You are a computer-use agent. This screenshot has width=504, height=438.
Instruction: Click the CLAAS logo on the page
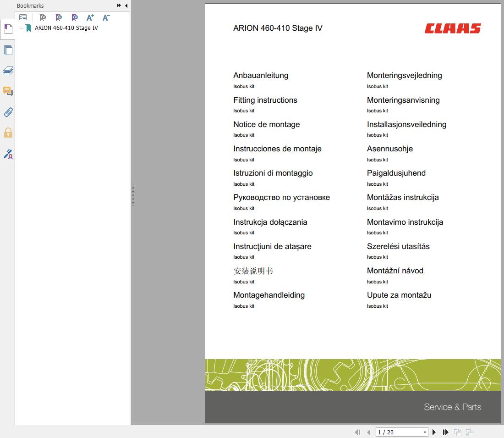coord(453,28)
